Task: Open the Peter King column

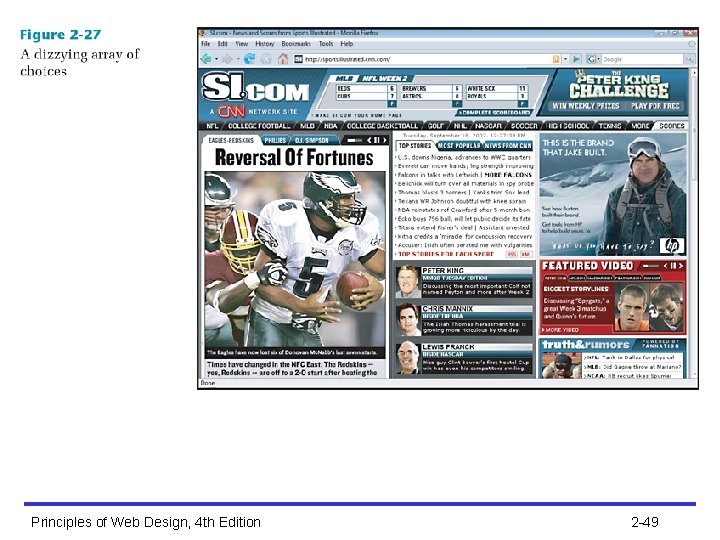Action: click(464, 281)
